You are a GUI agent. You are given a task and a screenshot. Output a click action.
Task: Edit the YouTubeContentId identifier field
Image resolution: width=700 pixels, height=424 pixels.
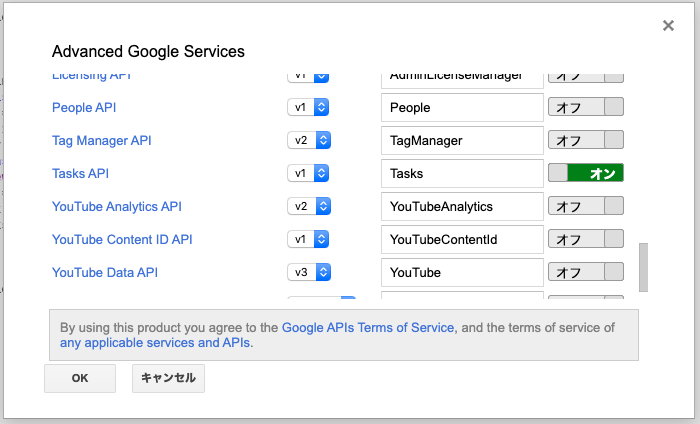pos(462,240)
